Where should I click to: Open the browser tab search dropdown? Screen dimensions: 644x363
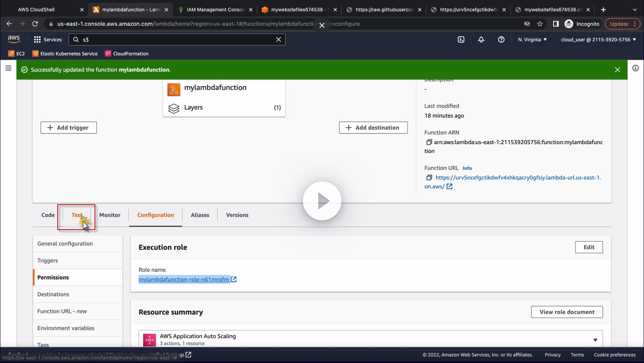click(x=635, y=10)
